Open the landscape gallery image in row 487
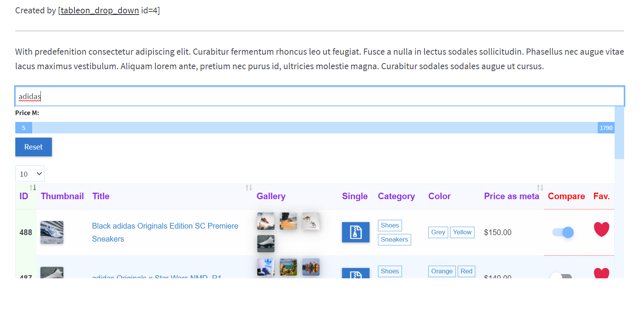644x315 pixels. [x=288, y=267]
